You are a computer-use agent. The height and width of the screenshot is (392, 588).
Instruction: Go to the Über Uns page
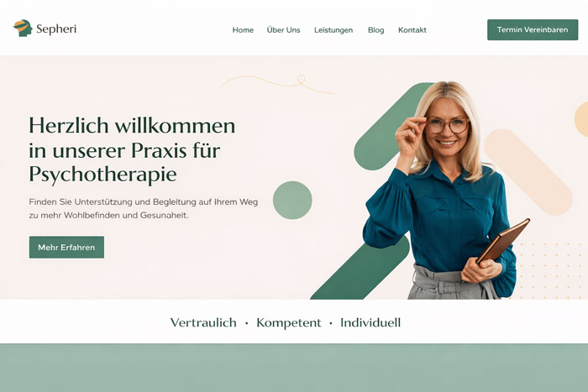point(284,29)
